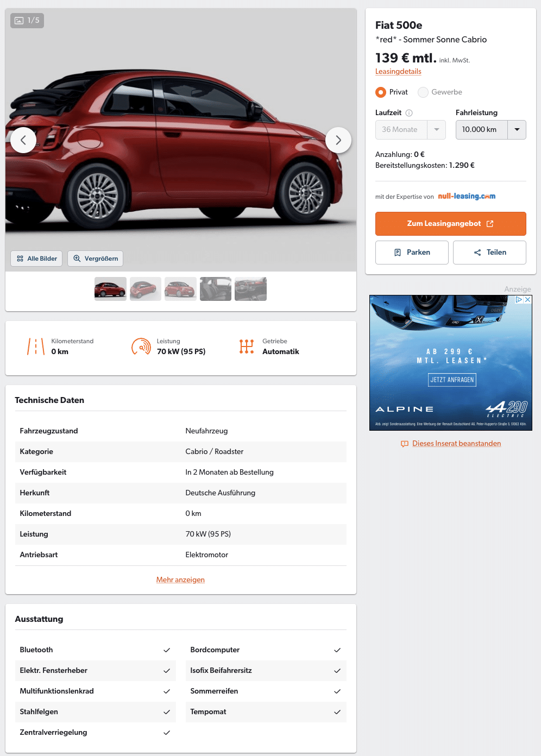Expand technical data via Mehr anzeigen

point(180,579)
